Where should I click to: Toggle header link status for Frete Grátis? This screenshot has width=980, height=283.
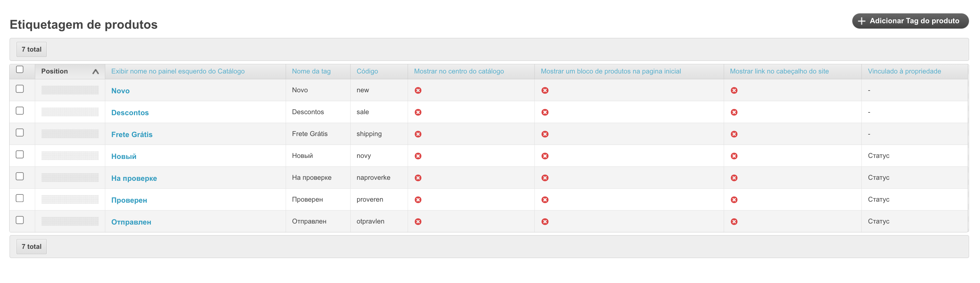point(734,134)
